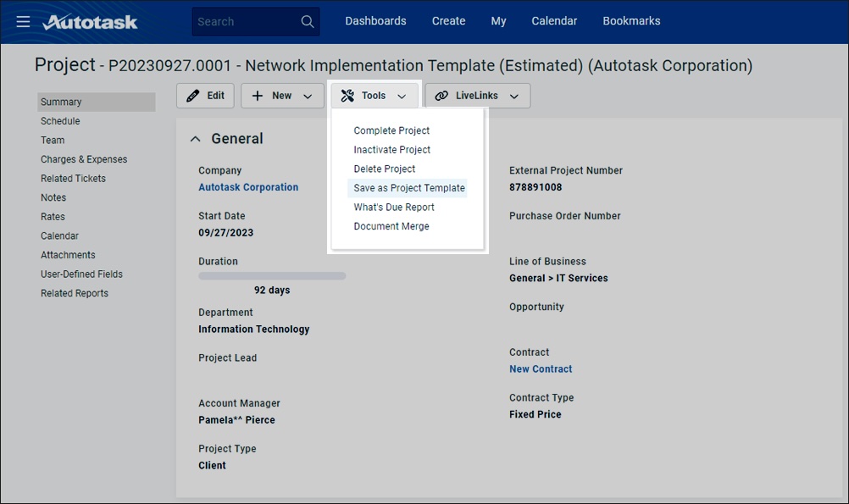Select Summary in the sidebar
Image resolution: width=849 pixels, height=504 pixels.
(x=97, y=102)
